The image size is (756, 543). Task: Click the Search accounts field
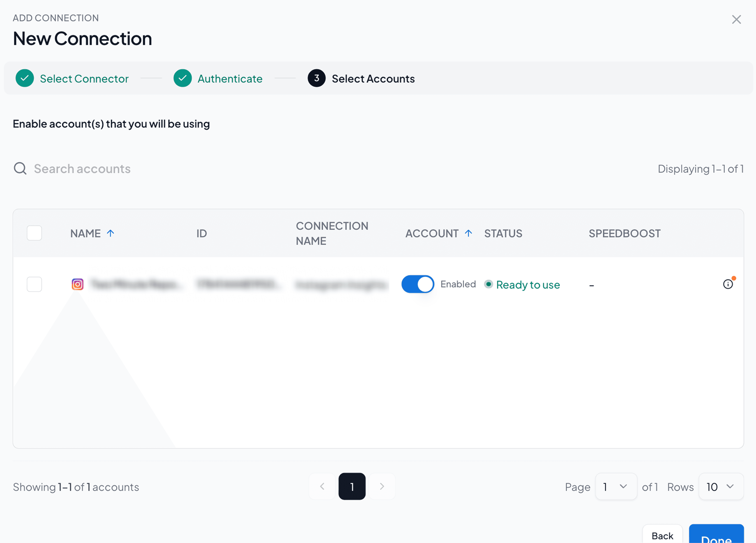pos(82,169)
